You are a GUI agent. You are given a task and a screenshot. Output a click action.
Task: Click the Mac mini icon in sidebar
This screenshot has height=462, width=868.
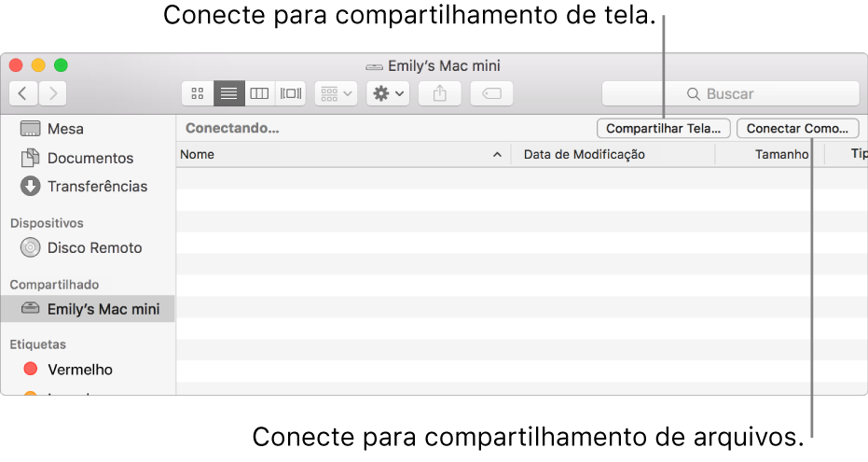click(31, 308)
